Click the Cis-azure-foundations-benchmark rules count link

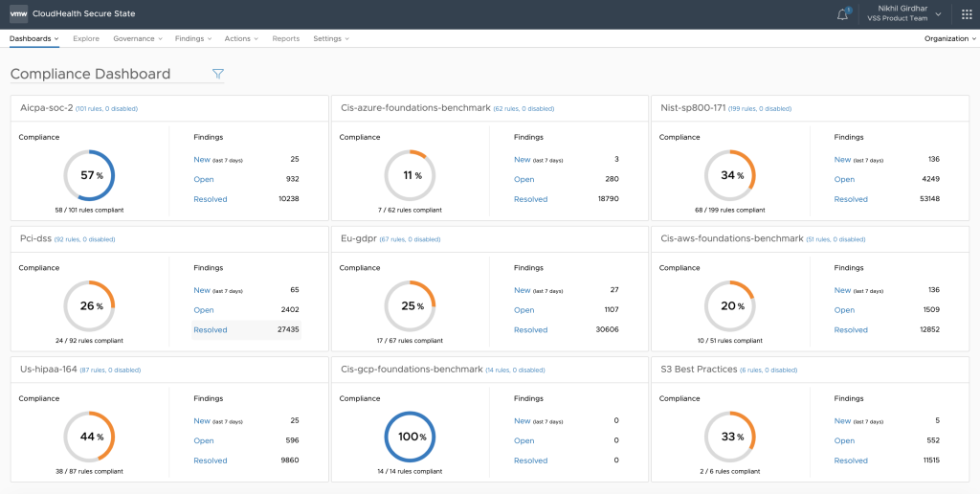[x=523, y=109]
